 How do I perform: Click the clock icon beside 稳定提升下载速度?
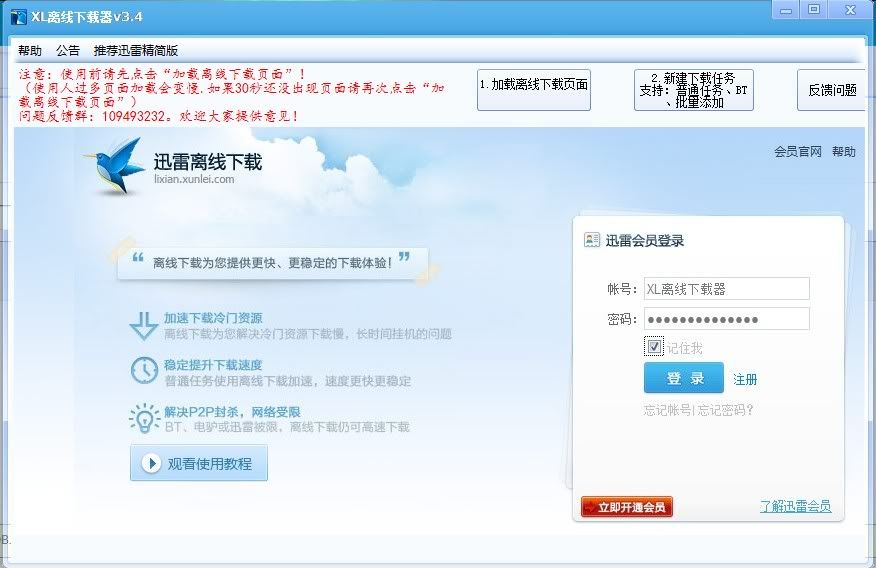tap(144, 370)
